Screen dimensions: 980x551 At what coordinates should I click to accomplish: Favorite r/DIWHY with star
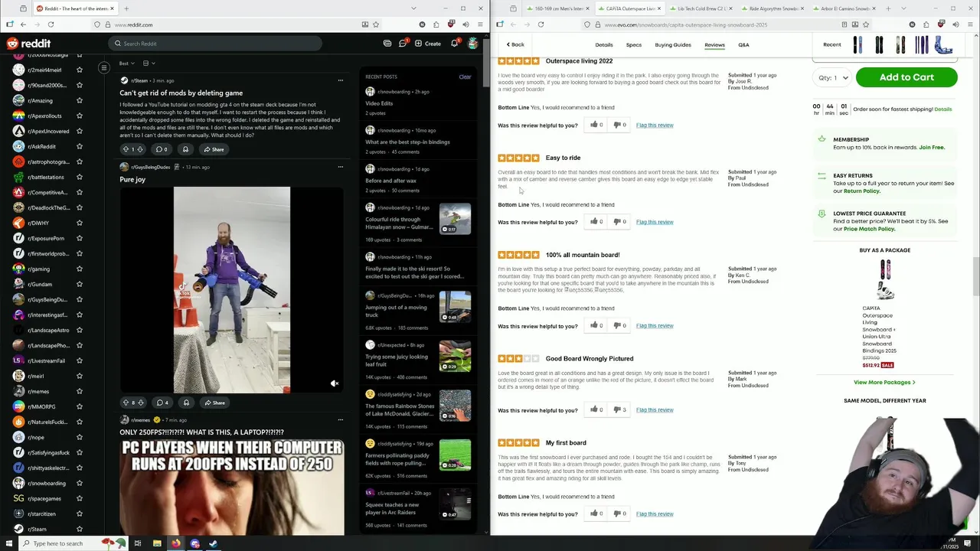[80, 223]
